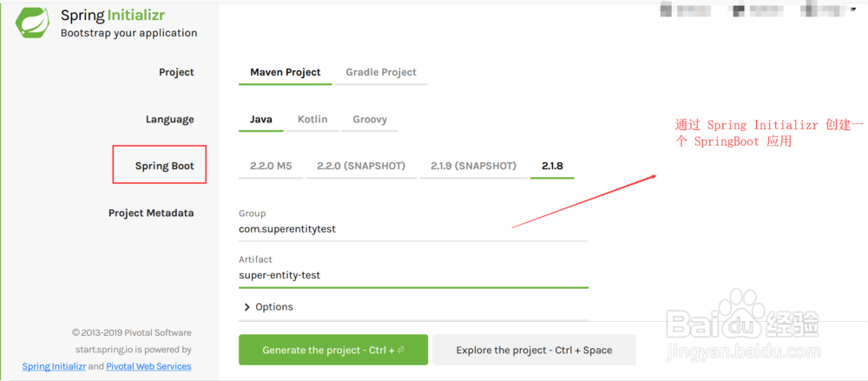Expand the Options section chevron
This screenshot has width=868, height=381.
pyautogui.click(x=247, y=306)
